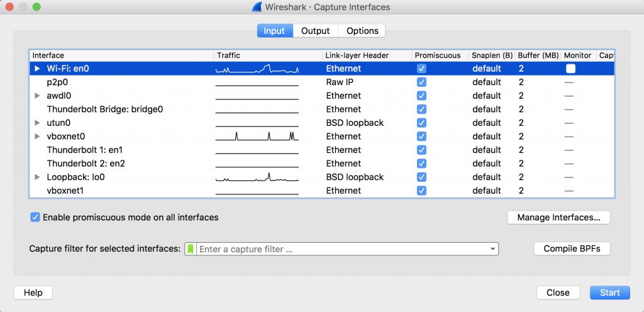The height and width of the screenshot is (312, 644).
Task: Open Help for capture interfaces
Action: click(33, 292)
